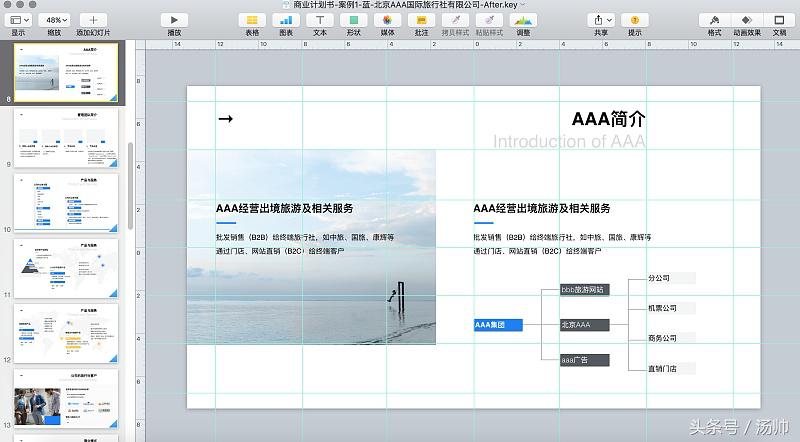Select the '北京AAA' box

[585, 325]
